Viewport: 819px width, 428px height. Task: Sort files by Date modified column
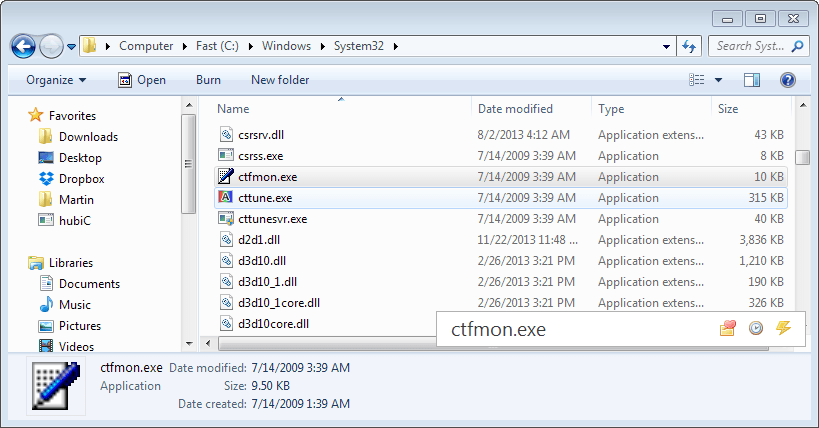pos(515,109)
